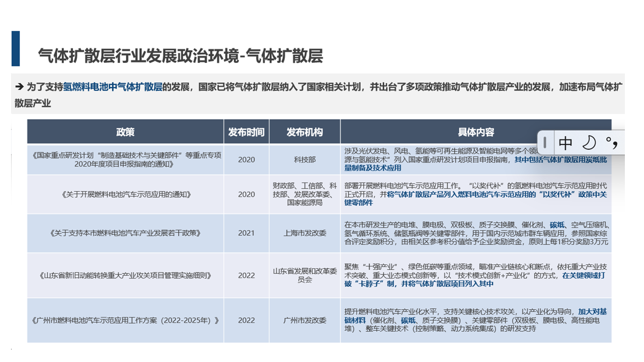The width and height of the screenshot is (644, 362).
Task: Select the 政策 column header
Action: point(125,132)
